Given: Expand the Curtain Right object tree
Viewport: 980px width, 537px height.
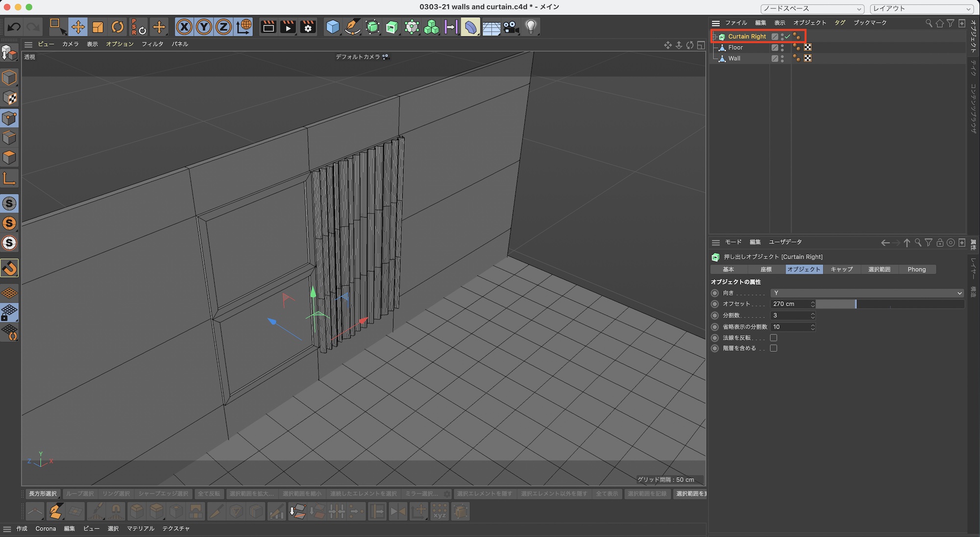Looking at the screenshot, I should point(714,37).
